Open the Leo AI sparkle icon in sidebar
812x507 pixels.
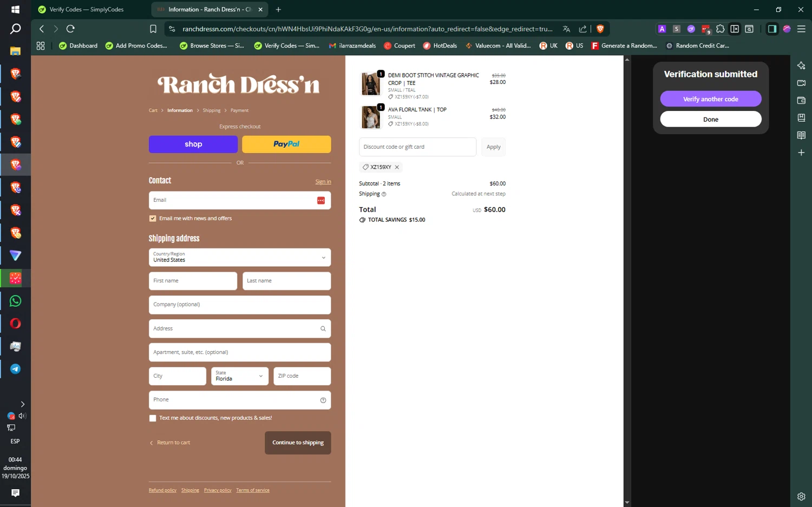point(801,65)
